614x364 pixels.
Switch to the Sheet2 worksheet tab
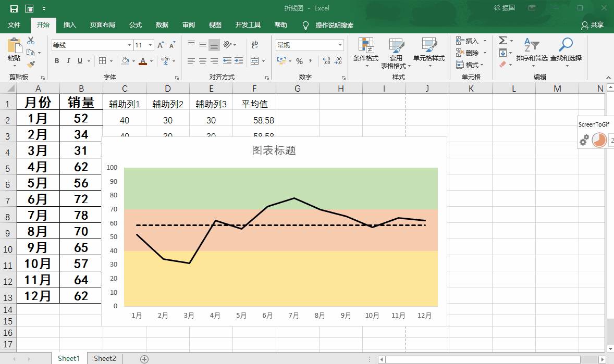[x=105, y=358]
